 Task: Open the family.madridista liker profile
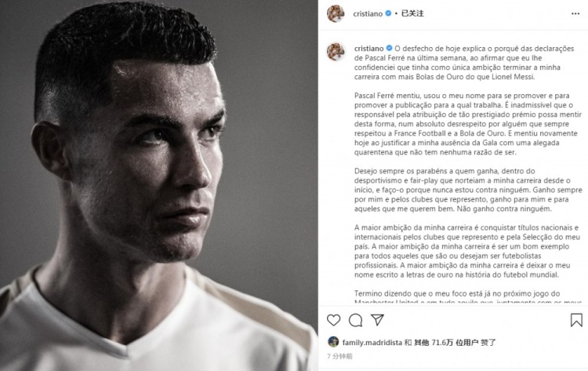[372, 343]
